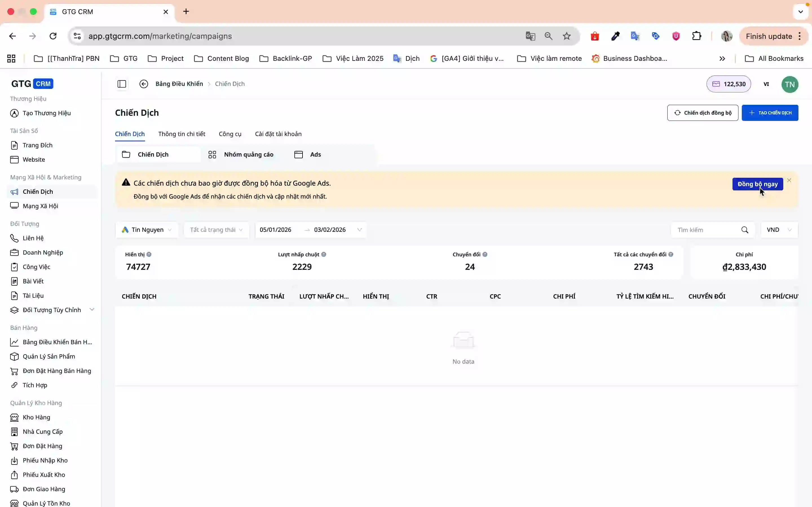Open the Cài đặt tài khoản tab
Viewport: 812px width, 507px height.
coord(278,134)
